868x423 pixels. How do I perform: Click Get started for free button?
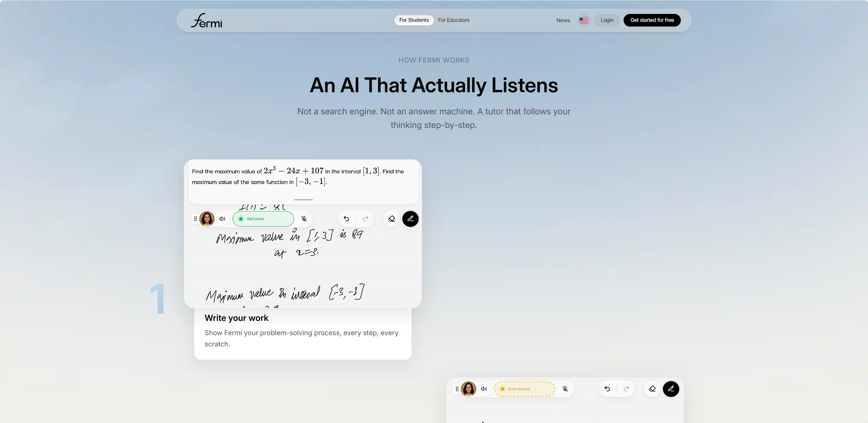click(x=652, y=20)
